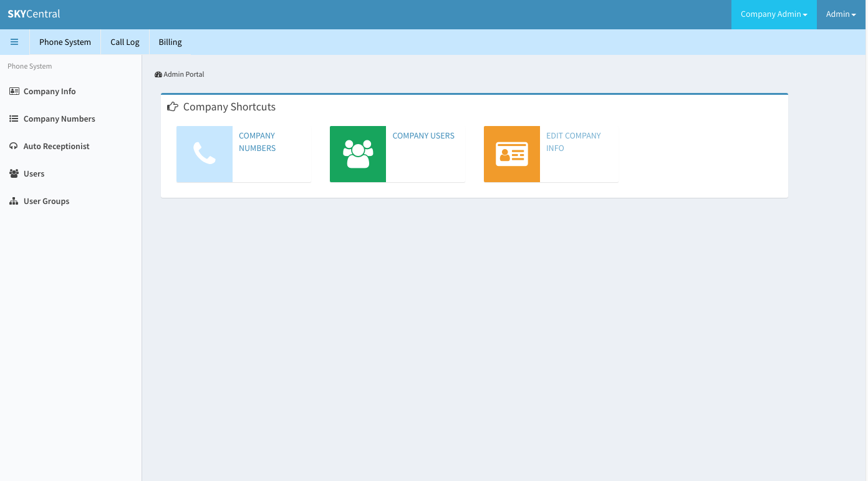
Task: Click the Admin Portal breadcrumb text
Action: pos(184,74)
